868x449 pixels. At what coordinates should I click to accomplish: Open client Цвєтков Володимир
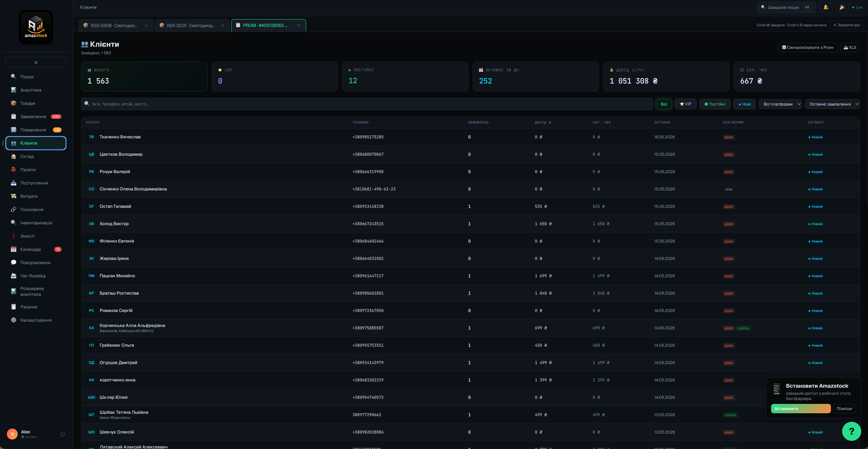coord(121,154)
